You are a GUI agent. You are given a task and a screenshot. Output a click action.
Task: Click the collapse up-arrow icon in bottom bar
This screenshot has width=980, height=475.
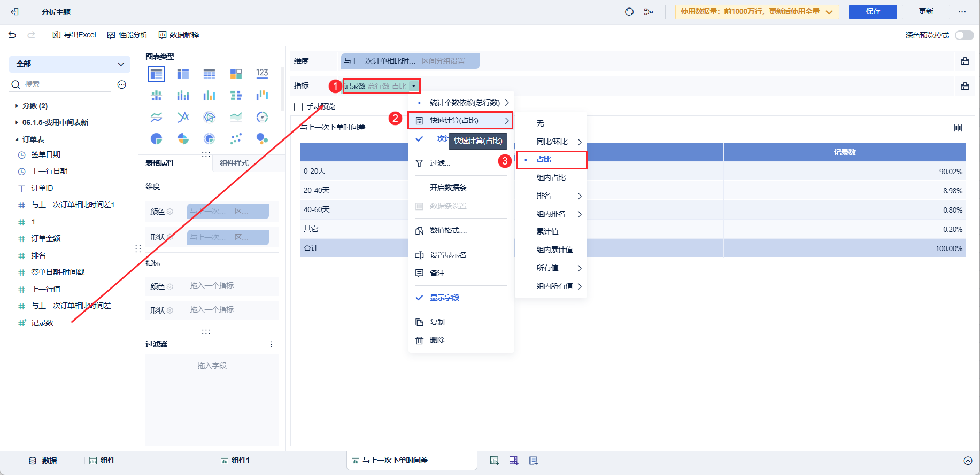pos(968,461)
